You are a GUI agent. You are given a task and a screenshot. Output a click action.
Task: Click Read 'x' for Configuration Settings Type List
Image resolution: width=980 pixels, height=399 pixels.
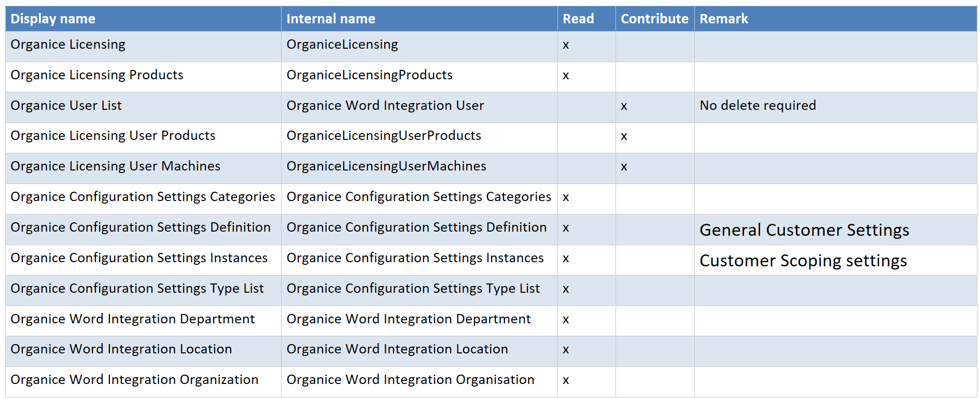566,290
